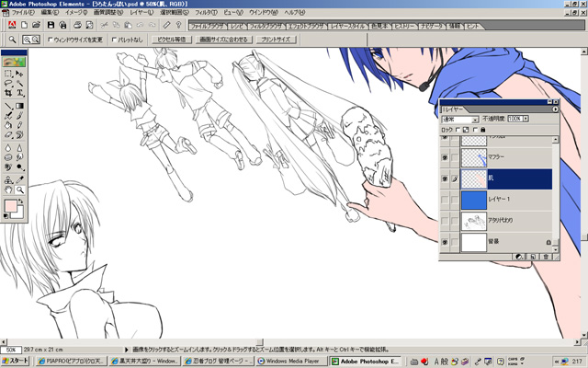Hide the マフラー layer

(x=445, y=157)
